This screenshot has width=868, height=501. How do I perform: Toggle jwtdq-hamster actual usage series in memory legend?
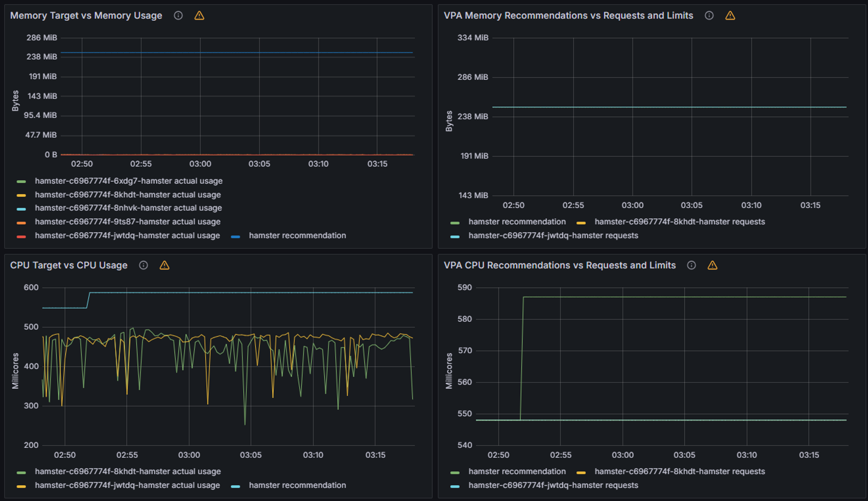(x=127, y=235)
